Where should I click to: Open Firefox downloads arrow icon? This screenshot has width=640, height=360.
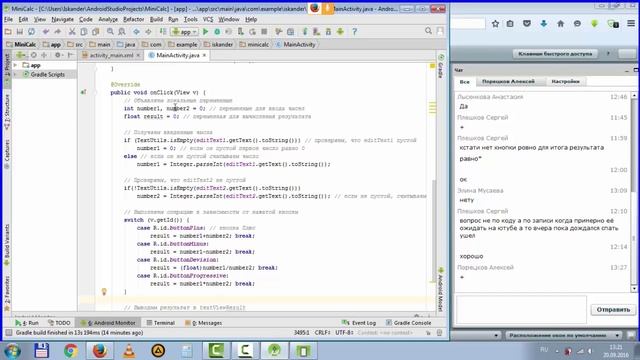tap(544, 24)
